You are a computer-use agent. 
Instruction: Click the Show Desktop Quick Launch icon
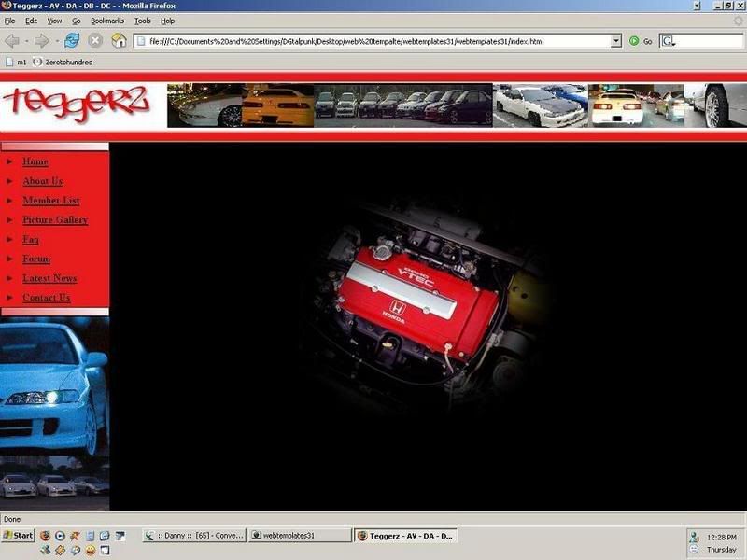coord(120,536)
